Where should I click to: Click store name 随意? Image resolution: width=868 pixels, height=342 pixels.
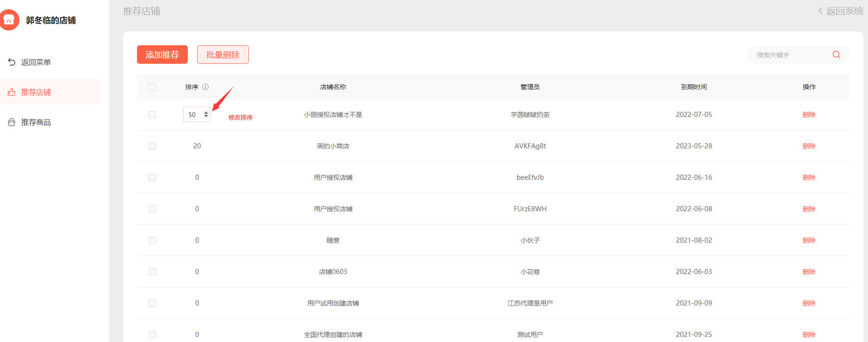[x=333, y=240]
